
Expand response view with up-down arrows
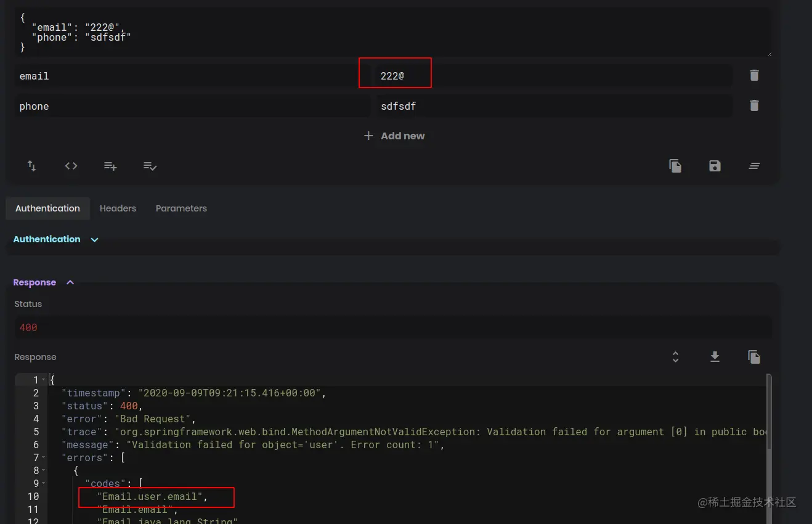[675, 356]
